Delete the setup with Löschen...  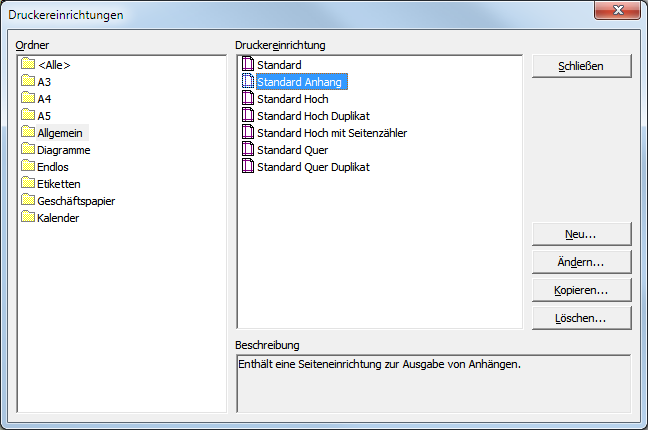(581, 318)
